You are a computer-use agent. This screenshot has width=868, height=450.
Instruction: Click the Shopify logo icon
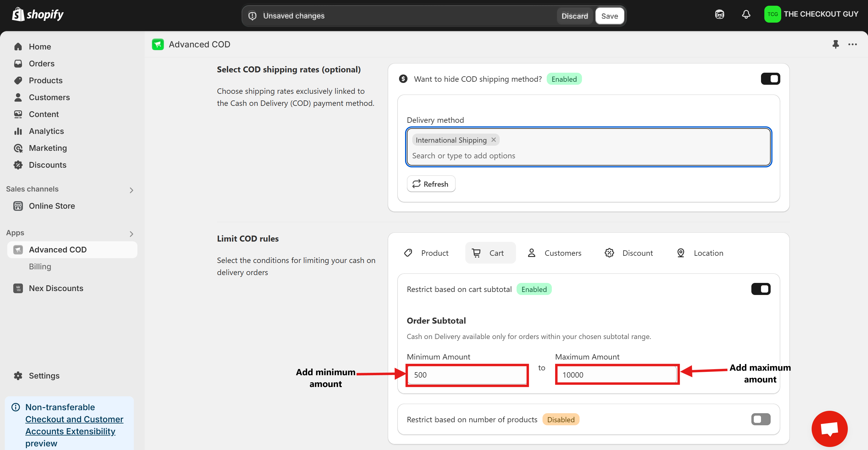click(18, 14)
